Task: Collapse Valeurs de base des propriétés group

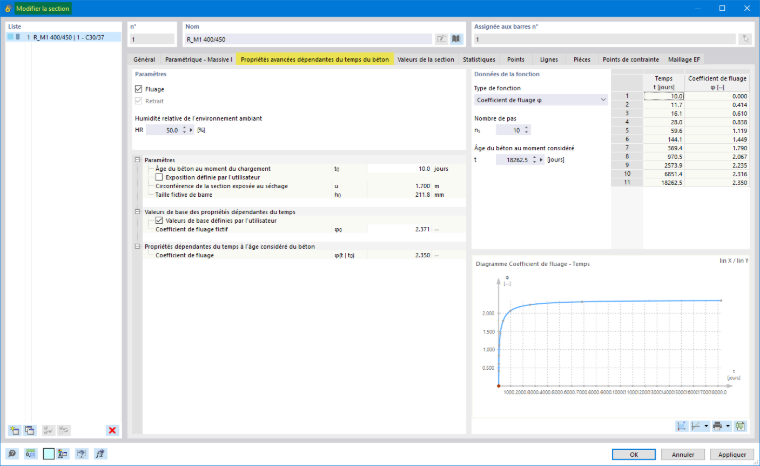Action: click(x=138, y=211)
